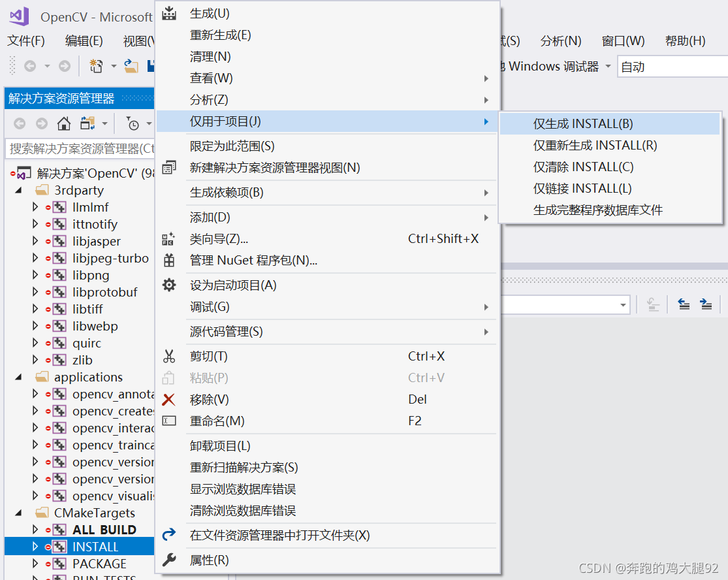Click the decrease indent toolbar icon
This screenshot has width=728, height=580.
(x=684, y=304)
